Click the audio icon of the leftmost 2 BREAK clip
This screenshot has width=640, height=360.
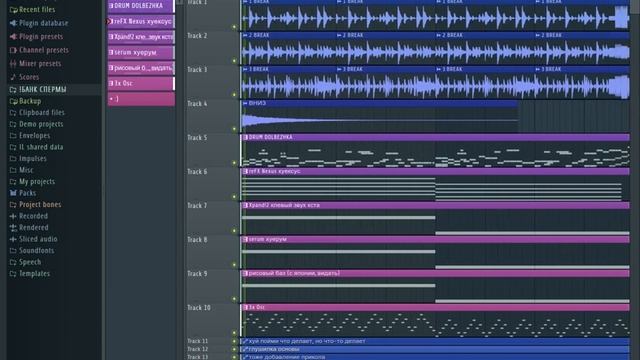[245, 36]
